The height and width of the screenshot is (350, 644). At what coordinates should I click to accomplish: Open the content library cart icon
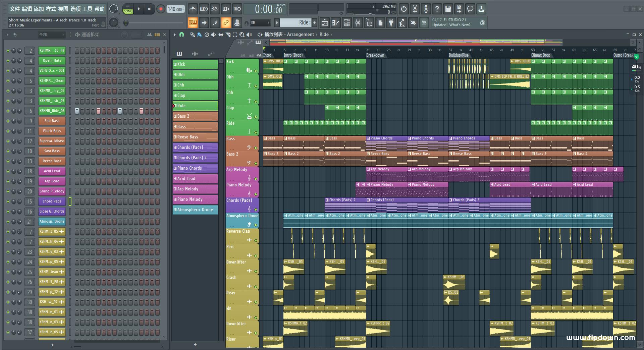click(424, 23)
